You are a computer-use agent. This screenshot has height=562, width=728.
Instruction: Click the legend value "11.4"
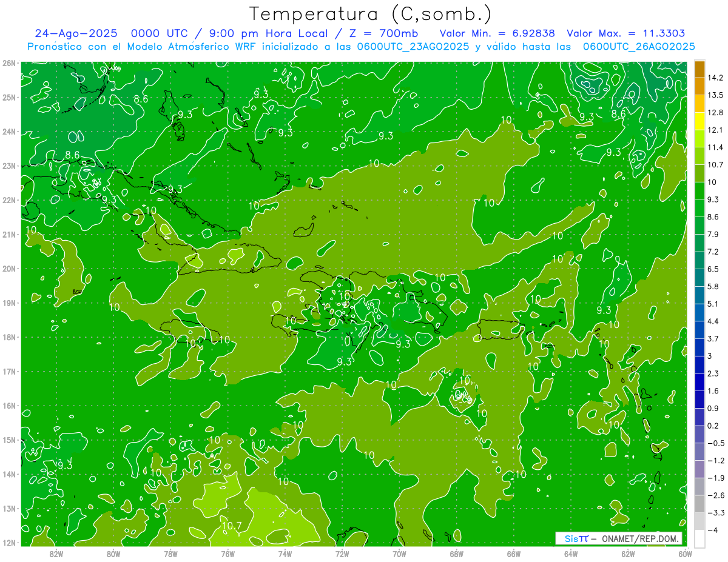pos(715,147)
